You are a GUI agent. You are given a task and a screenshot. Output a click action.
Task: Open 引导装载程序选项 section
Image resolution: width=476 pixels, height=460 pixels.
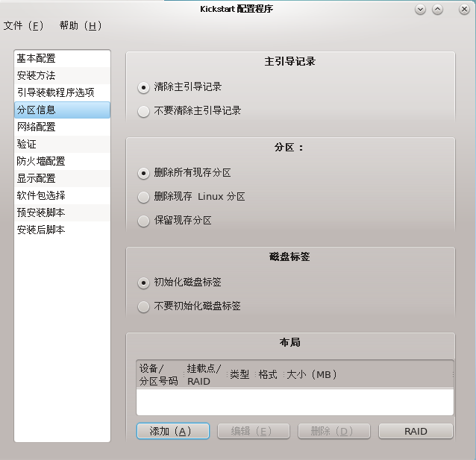[62, 92]
